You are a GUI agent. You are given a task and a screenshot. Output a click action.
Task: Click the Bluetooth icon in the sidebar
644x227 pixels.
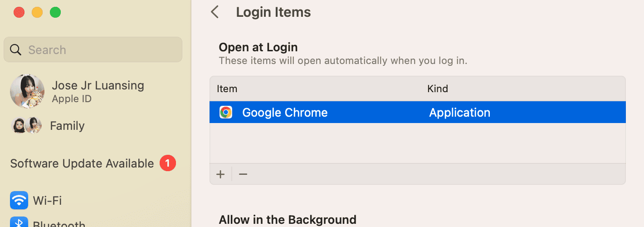(19, 223)
